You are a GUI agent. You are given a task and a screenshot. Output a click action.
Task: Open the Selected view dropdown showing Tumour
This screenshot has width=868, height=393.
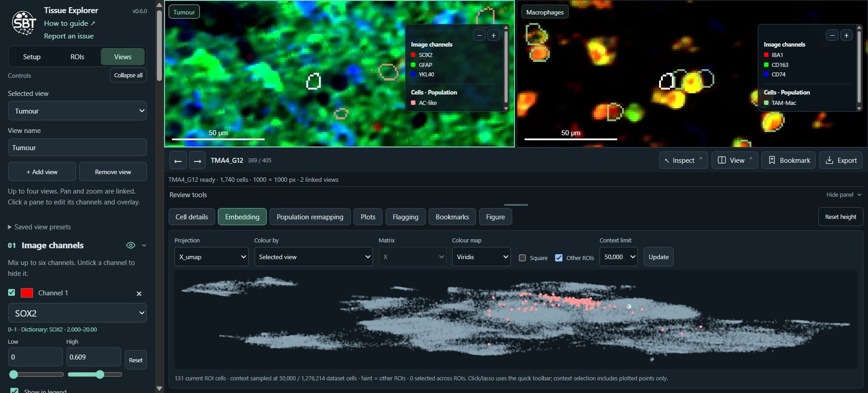pos(77,111)
